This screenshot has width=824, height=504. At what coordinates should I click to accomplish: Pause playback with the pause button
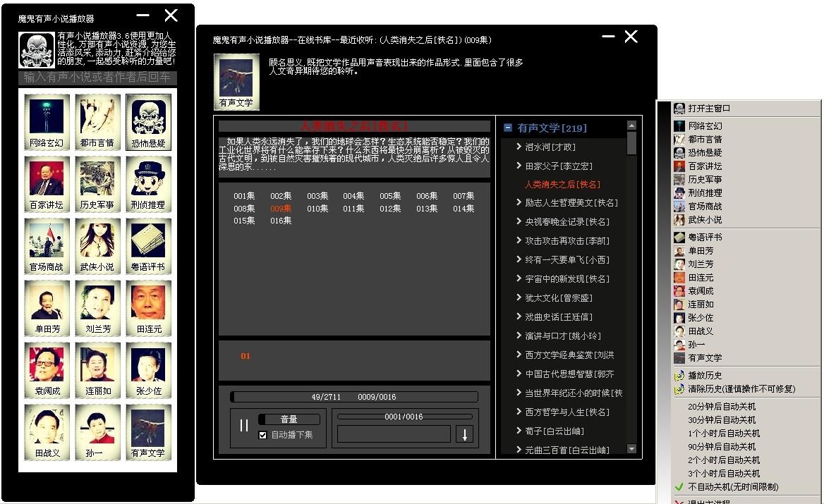tap(244, 425)
